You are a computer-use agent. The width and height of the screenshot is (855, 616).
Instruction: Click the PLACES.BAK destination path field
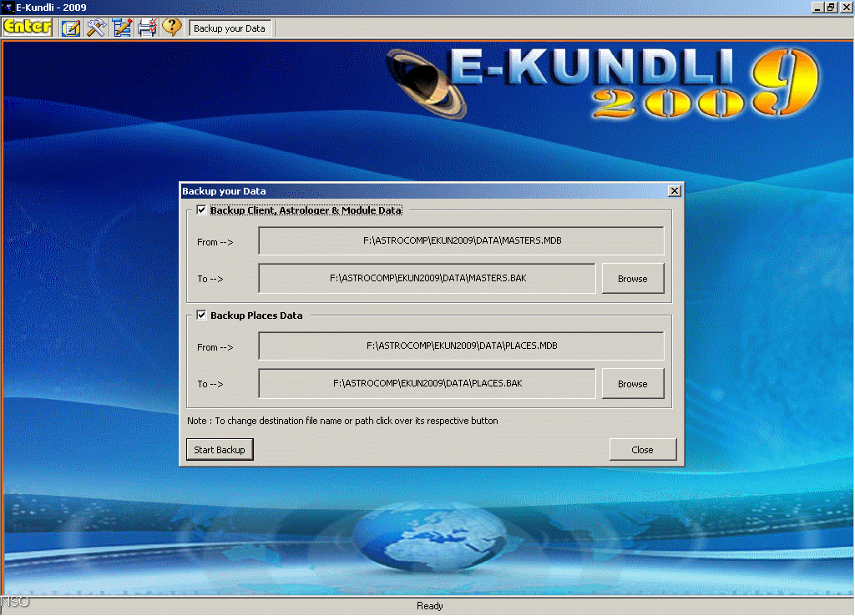[x=427, y=383]
